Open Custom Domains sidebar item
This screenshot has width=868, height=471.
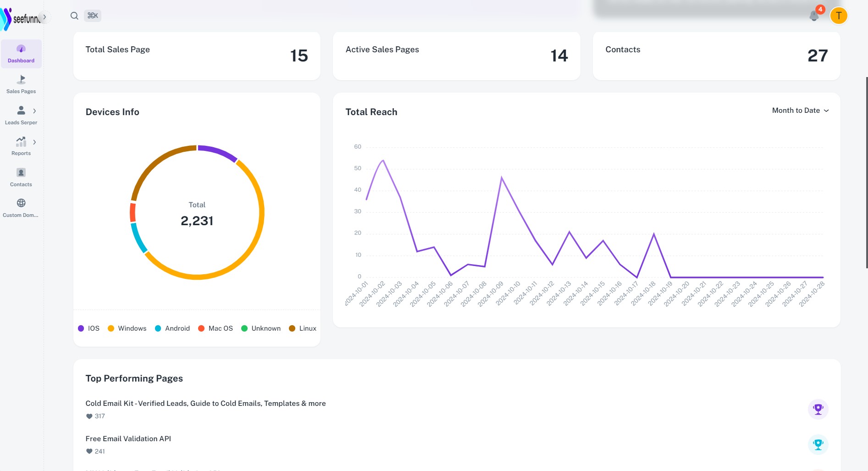[x=21, y=208]
